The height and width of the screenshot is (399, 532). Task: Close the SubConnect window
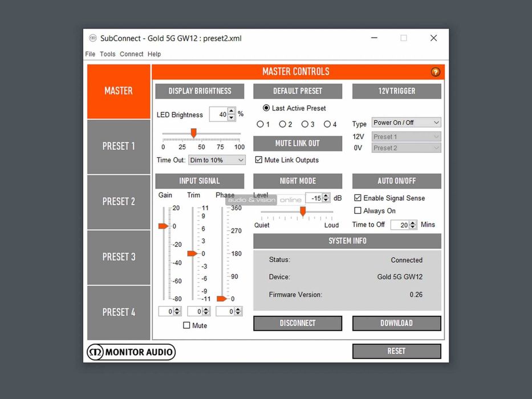pos(433,38)
